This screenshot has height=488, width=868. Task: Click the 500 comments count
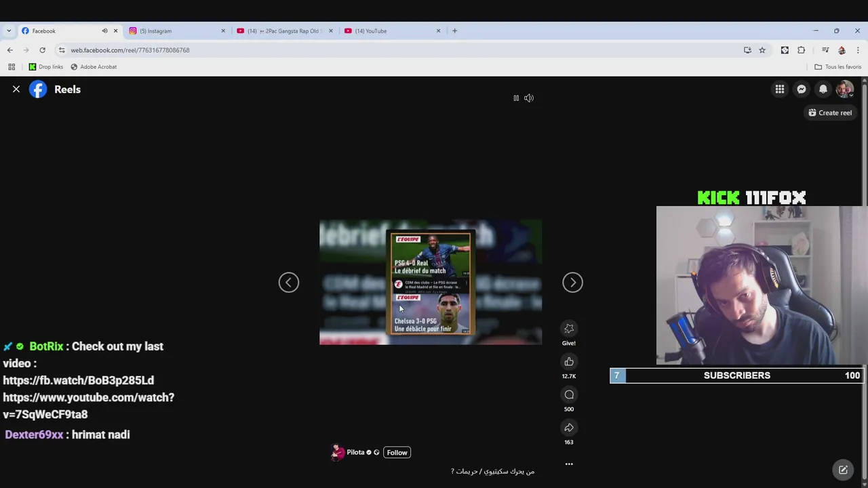coord(569,409)
